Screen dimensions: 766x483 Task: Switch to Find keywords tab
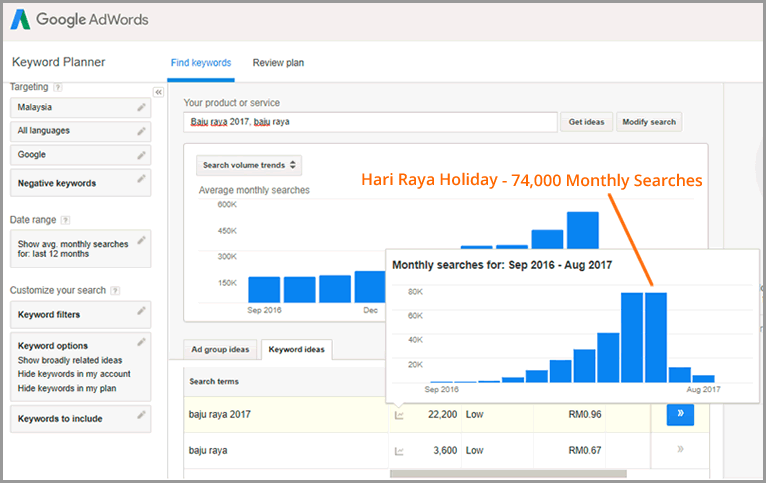pyautogui.click(x=201, y=63)
